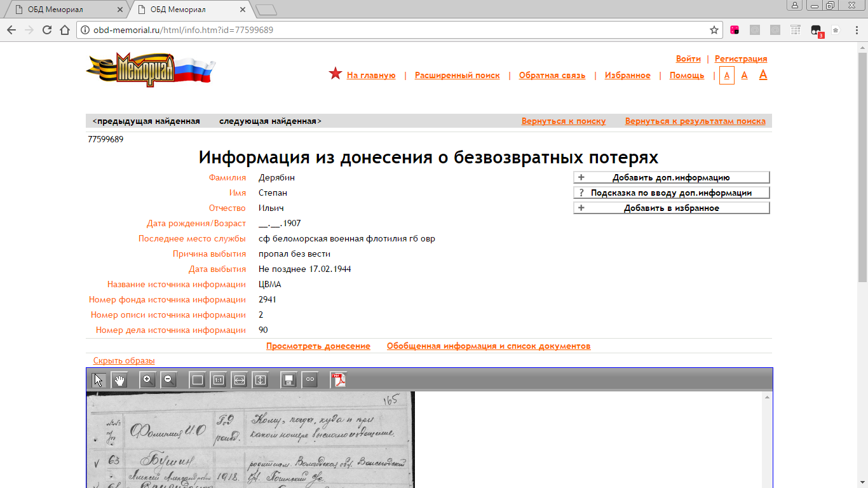Save the image with floppy disk icon
This screenshot has height=488, width=868.
click(288, 380)
